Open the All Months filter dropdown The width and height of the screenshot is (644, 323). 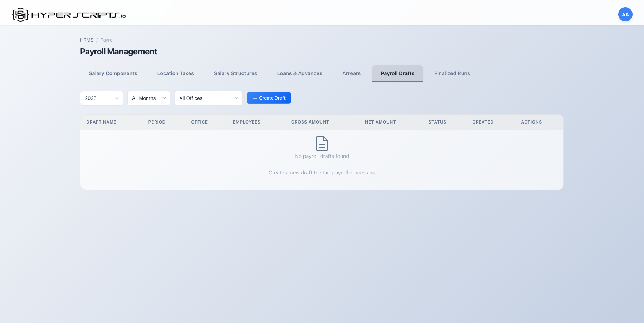point(148,98)
